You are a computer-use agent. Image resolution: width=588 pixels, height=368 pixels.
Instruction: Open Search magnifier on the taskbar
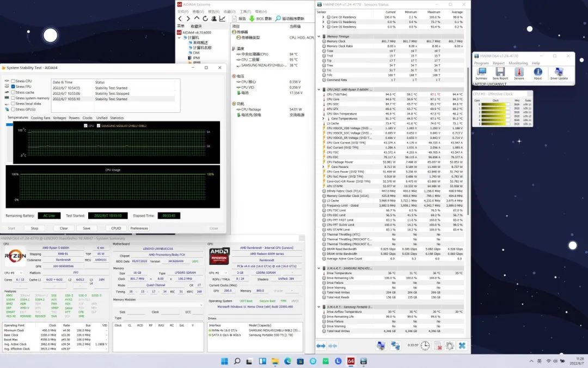pos(237,361)
